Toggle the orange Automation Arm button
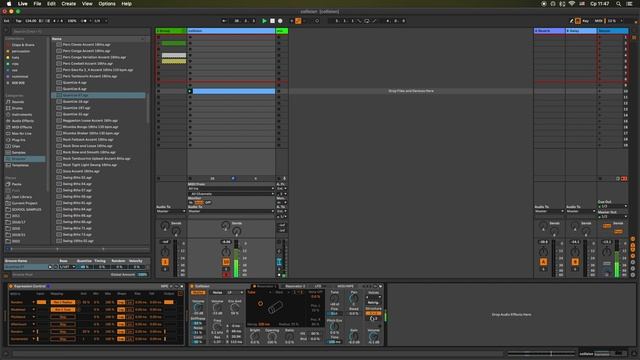 point(298,21)
